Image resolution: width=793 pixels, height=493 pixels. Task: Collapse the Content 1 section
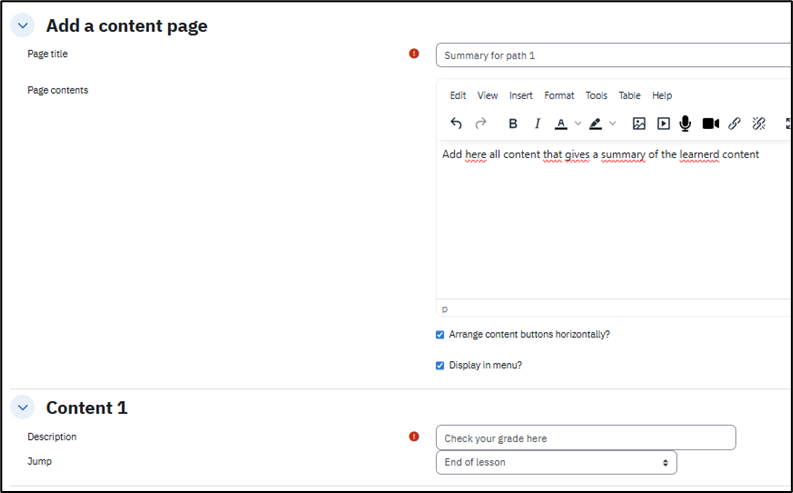tap(23, 408)
